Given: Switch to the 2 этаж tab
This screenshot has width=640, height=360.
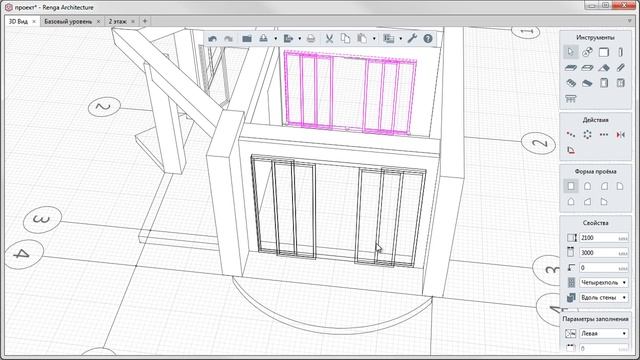Looking at the screenshot, I should point(118,21).
